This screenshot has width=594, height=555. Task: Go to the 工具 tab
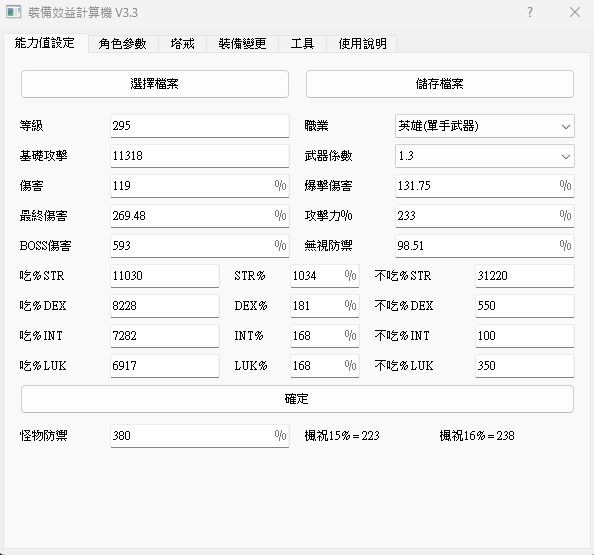click(302, 44)
